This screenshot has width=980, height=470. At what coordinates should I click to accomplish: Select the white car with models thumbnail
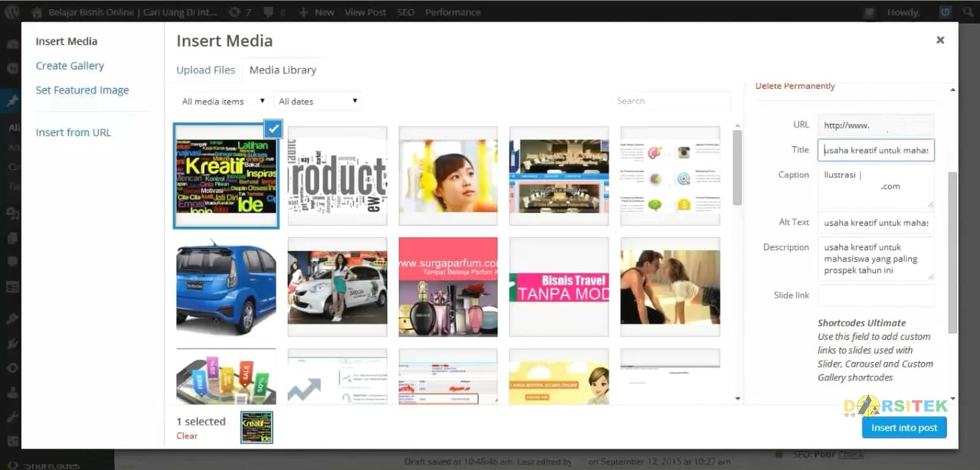pyautogui.click(x=337, y=287)
